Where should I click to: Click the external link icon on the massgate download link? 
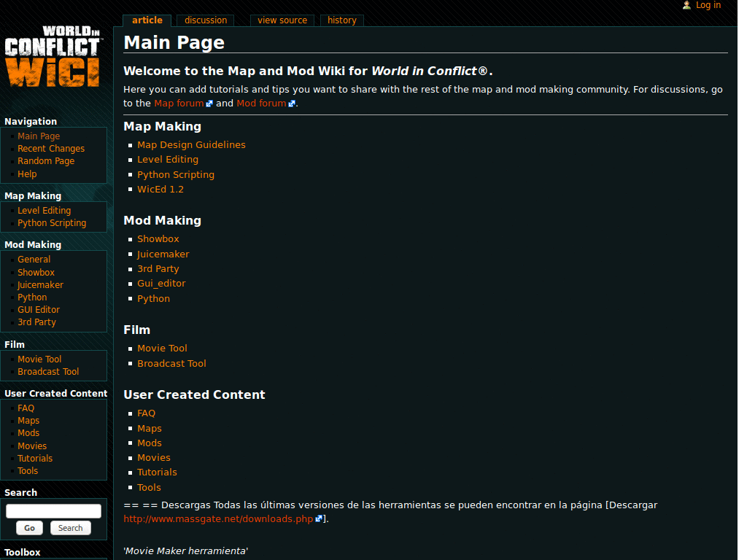tap(319, 518)
